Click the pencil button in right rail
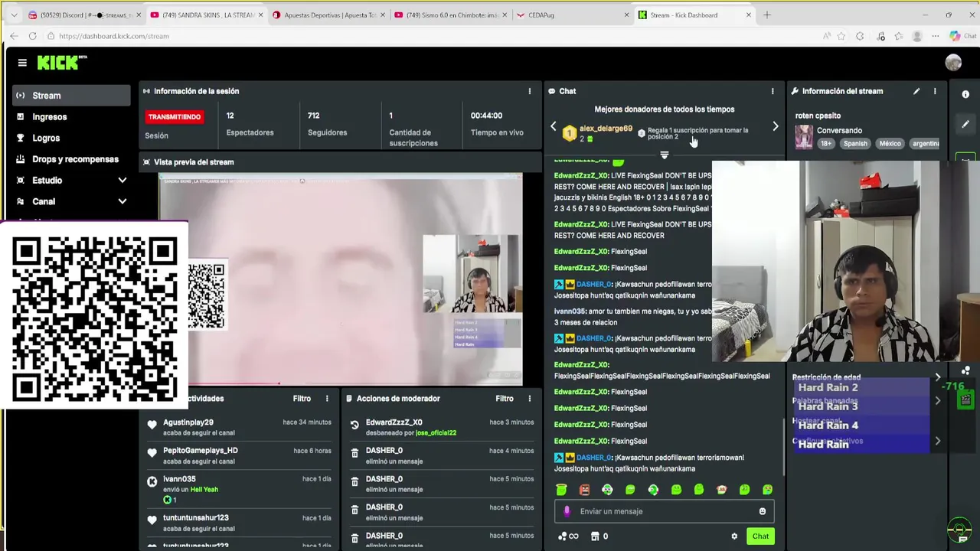The height and width of the screenshot is (551, 980). point(965,124)
